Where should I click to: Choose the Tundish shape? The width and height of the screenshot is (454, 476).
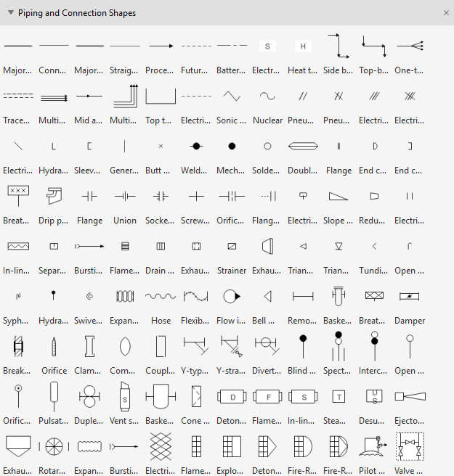[x=374, y=246]
